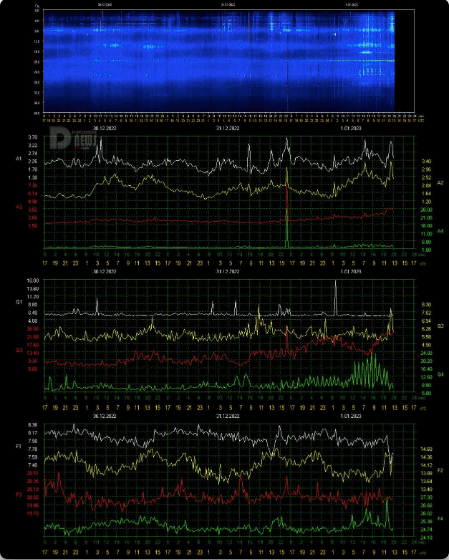Click the red Q3 series label
Image resolution: width=449 pixels, height=560 pixels.
(19, 350)
